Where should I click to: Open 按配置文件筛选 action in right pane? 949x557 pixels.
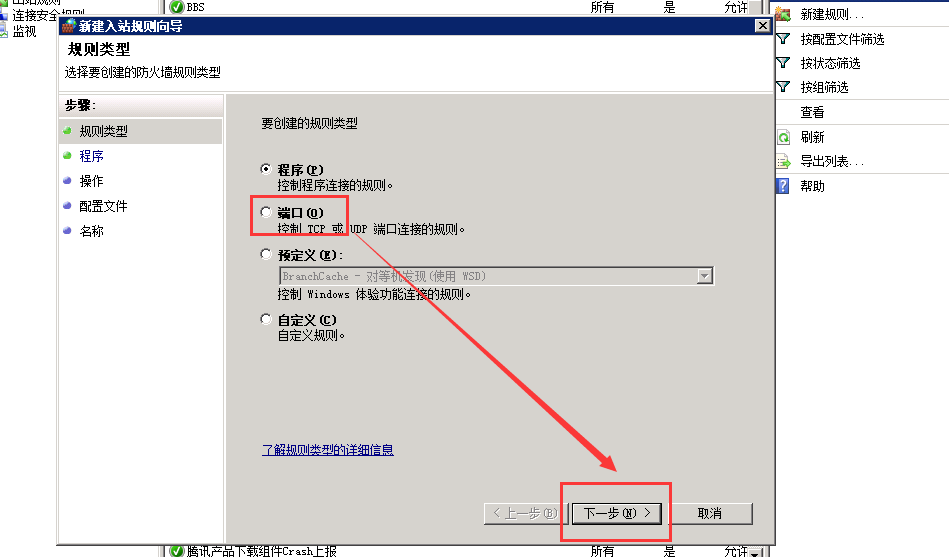coord(842,39)
